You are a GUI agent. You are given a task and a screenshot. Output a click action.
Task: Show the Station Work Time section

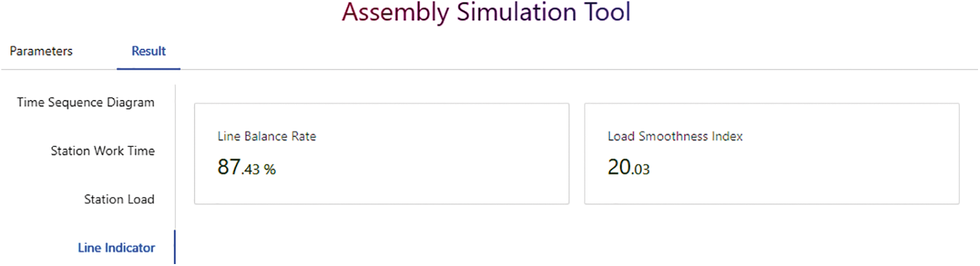pyautogui.click(x=103, y=151)
